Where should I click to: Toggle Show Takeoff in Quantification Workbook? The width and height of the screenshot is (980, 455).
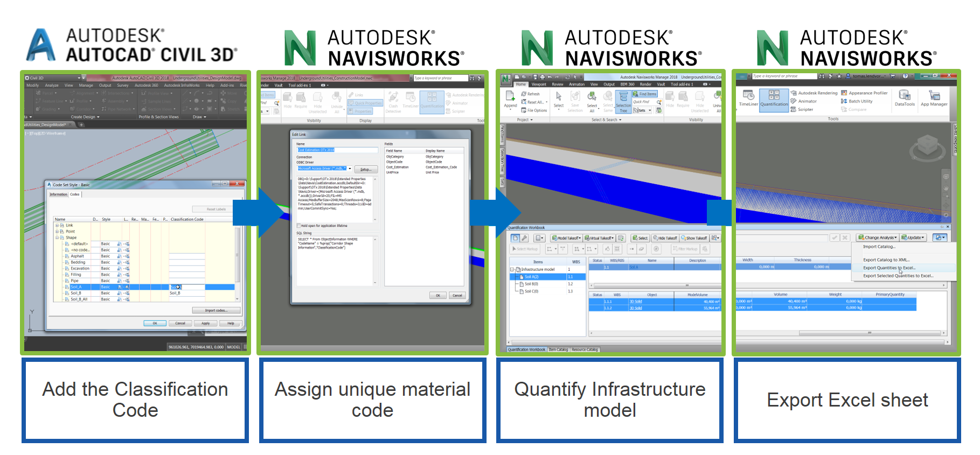(x=694, y=238)
